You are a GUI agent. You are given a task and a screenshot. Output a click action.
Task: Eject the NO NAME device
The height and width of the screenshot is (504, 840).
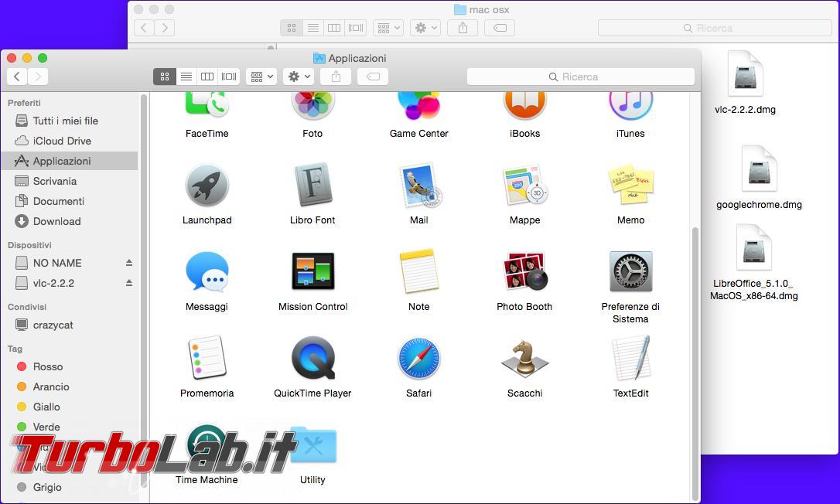(x=129, y=263)
